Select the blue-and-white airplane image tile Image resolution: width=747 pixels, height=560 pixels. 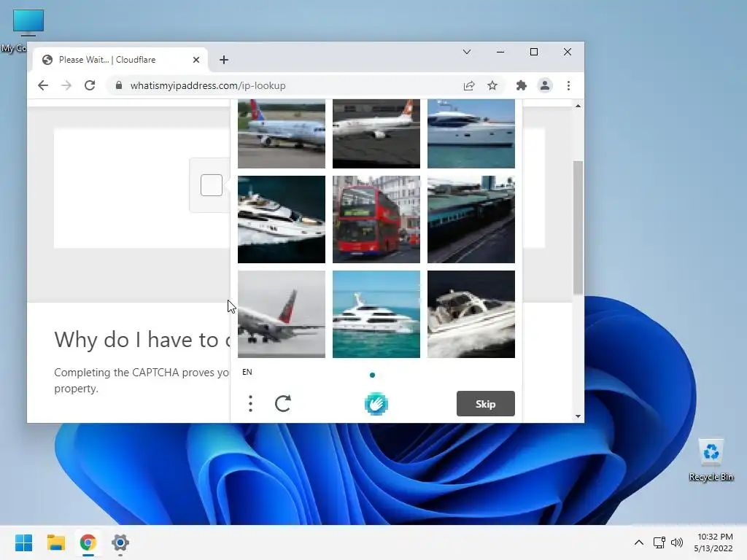point(282,134)
